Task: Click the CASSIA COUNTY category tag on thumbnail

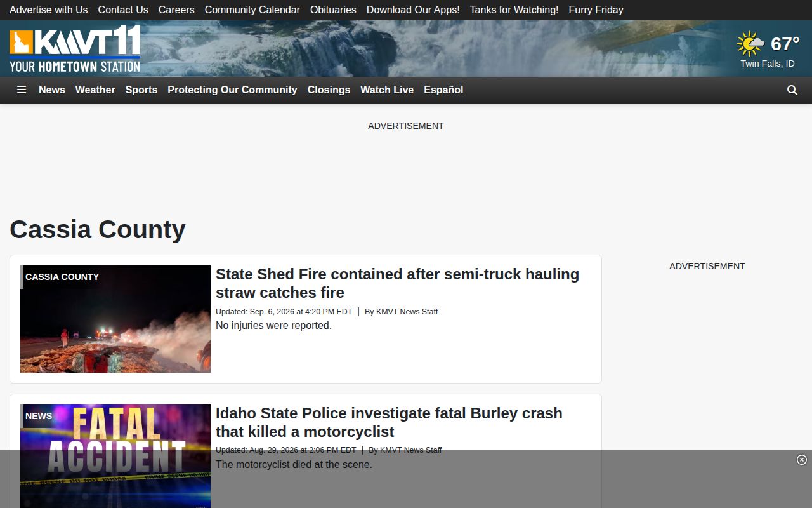Action: [62, 277]
